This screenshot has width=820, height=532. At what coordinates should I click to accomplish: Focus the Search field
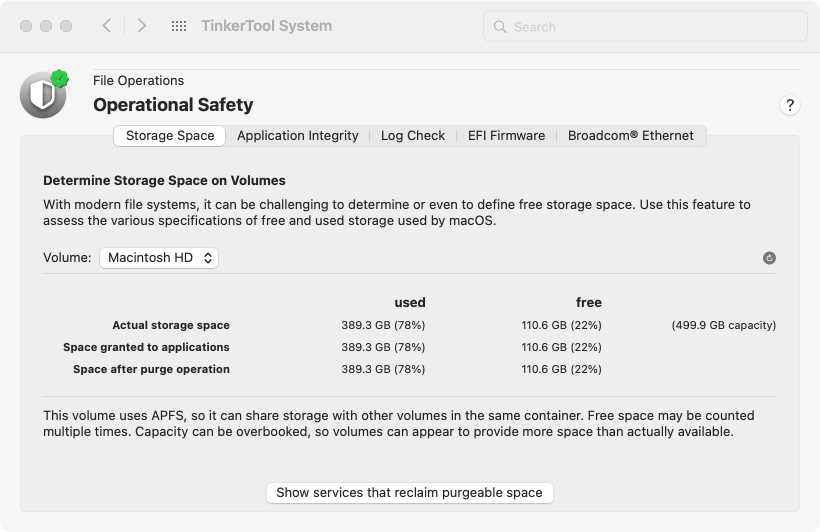[x=645, y=27]
